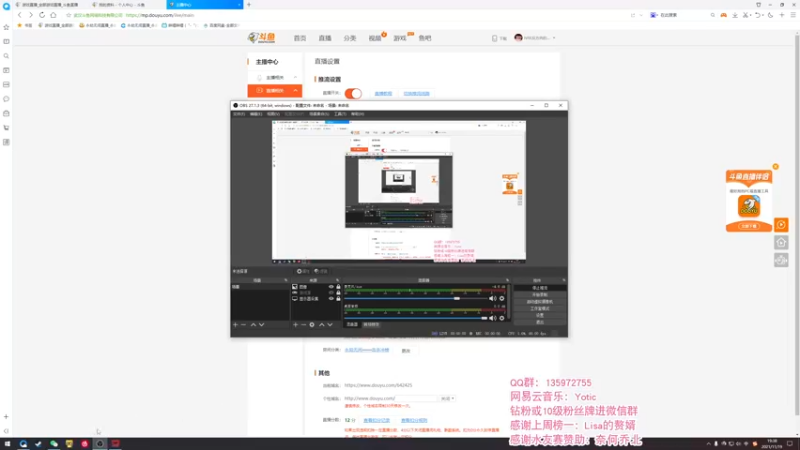Image resolution: width=800 pixels, height=450 pixels.
Task: Open the Douyu 视频 nav item
Action: [375, 38]
